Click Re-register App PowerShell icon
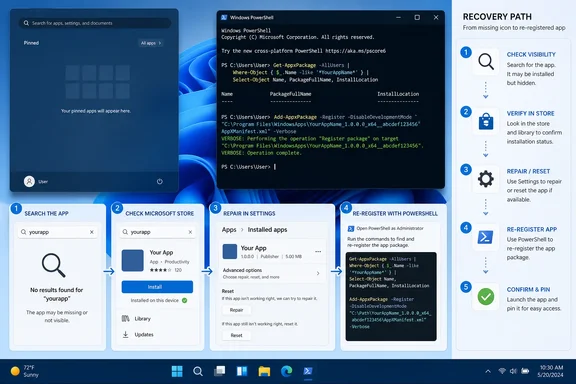The height and width of the screenshot is (384, 576). 486,237
